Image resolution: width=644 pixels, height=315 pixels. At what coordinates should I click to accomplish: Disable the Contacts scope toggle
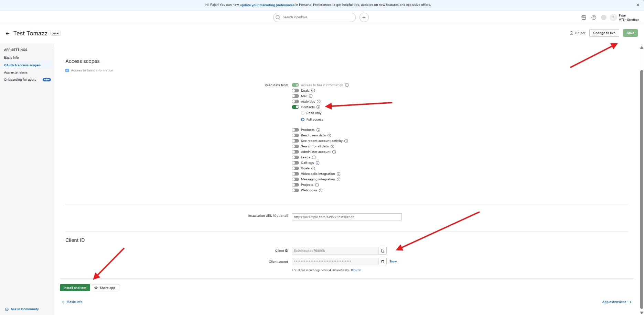tap(295, 107)
